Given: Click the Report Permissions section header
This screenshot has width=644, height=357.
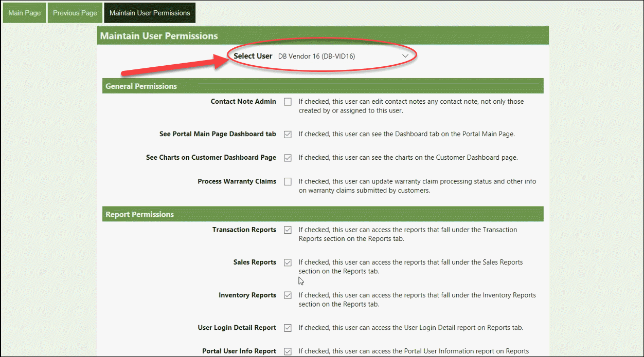Looking at the screenshot, I should 139,215.
